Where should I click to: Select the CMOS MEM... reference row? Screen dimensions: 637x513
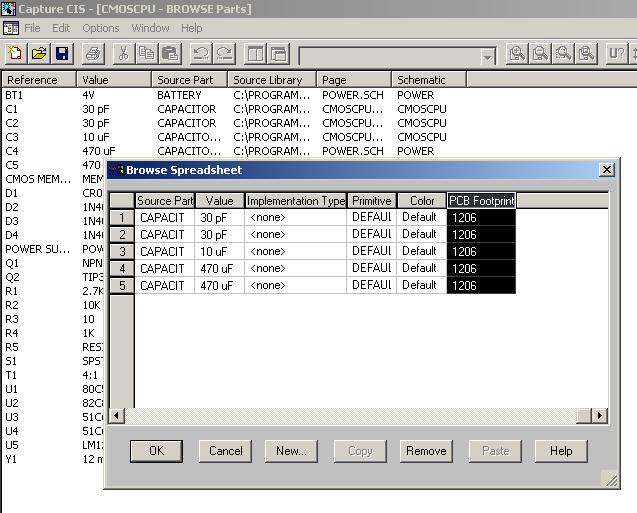[38, 179]
